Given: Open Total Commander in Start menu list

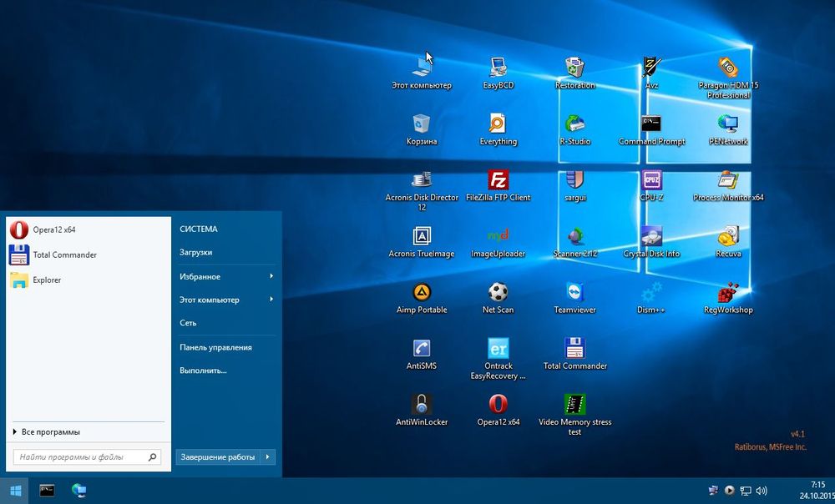Looking at the screenshot, I should click(x=88, y=255).
